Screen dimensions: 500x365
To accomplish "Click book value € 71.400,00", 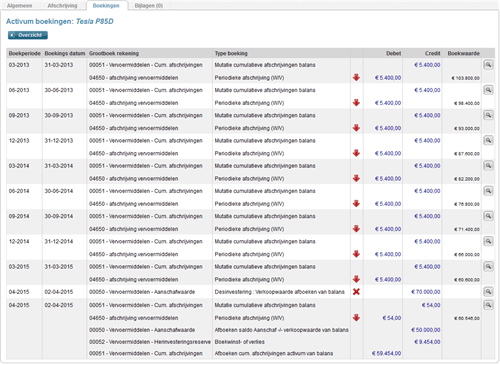I will [467, 229].
